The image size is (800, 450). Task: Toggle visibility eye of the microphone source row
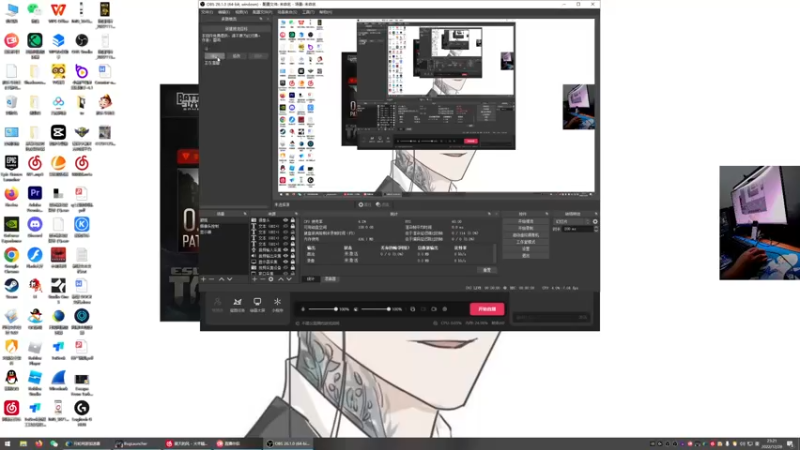click(285, 250)
